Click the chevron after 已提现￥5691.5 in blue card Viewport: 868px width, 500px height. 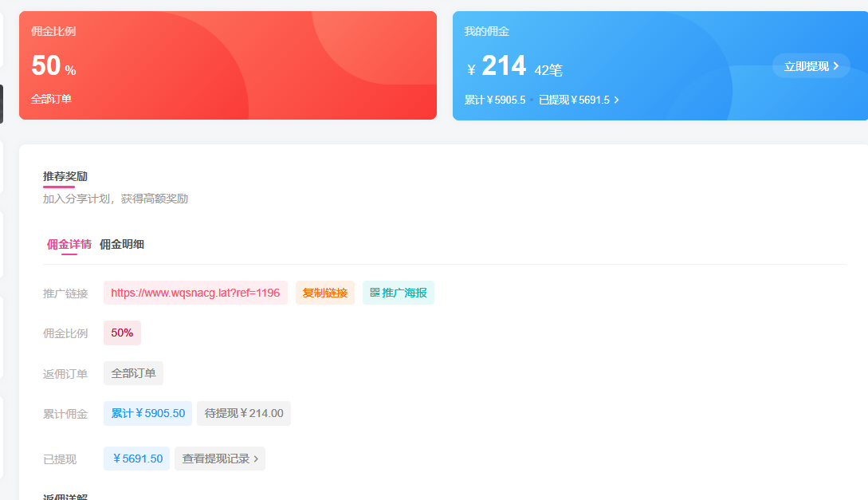(616, 100)
